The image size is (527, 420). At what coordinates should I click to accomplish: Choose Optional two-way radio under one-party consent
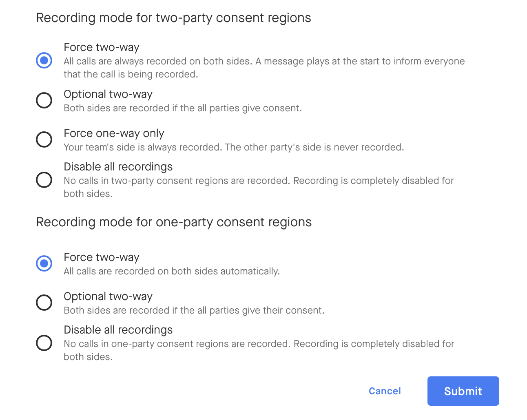point(44,303)
